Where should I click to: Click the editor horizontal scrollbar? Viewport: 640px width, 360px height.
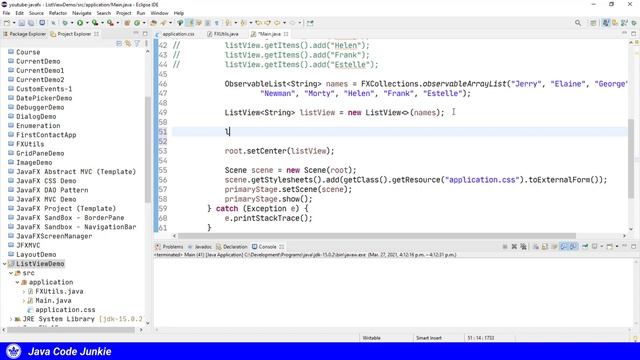coord(376,236)
